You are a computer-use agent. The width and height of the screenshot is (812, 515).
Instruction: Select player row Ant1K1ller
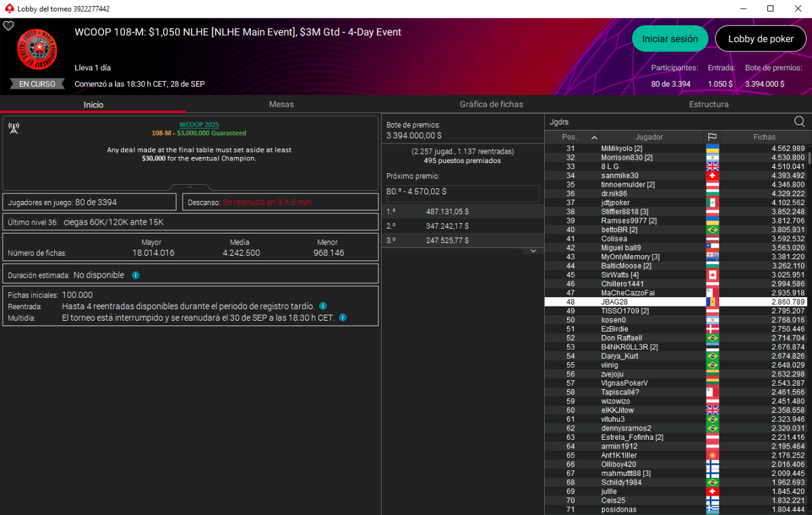[677, 455]
